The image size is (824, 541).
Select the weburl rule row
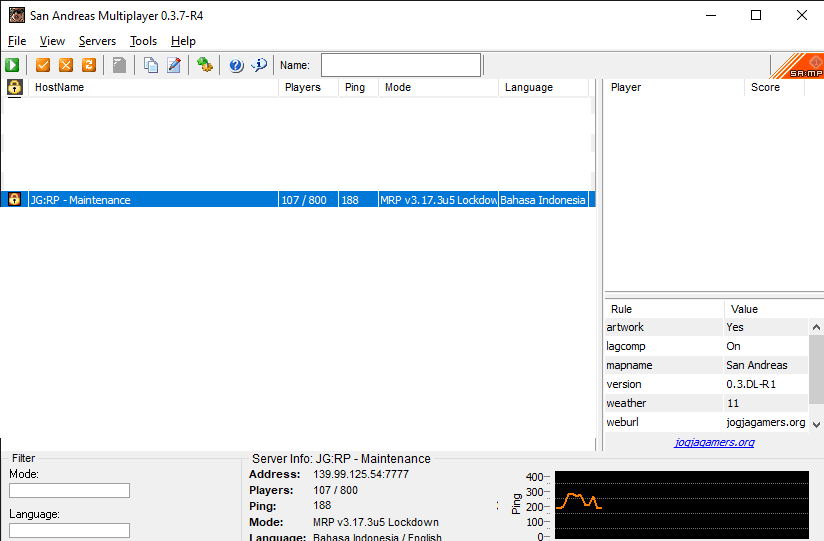706,422
